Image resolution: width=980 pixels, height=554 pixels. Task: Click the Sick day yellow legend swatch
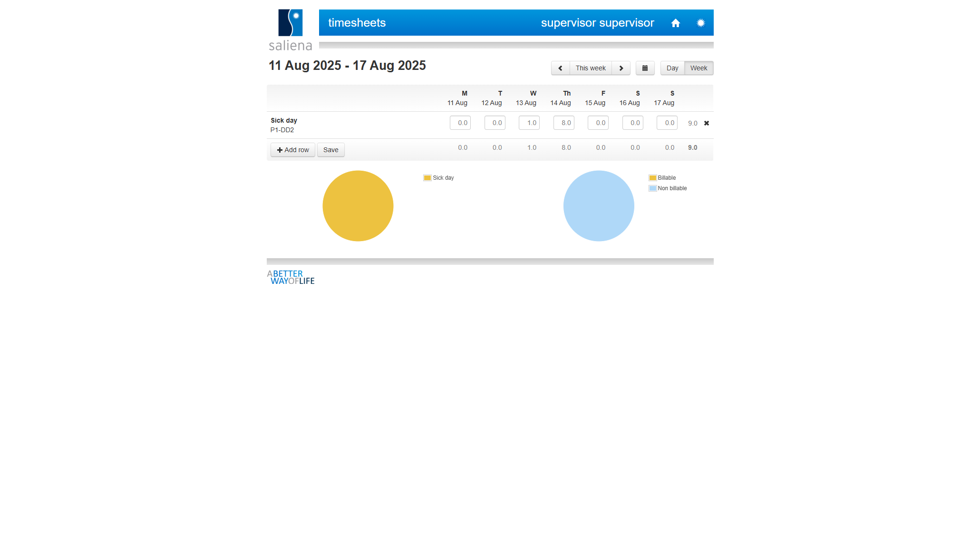pos(427,178)
